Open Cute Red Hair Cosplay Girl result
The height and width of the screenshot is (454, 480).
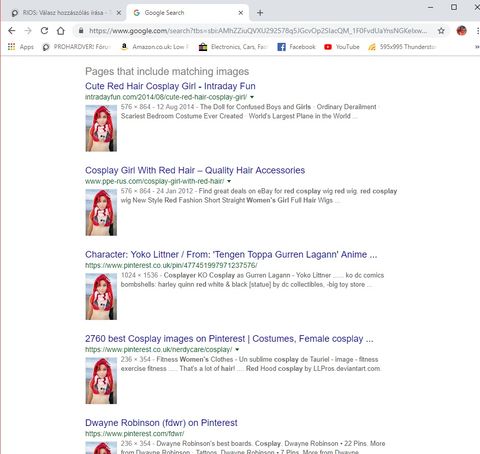coord(170,86)
